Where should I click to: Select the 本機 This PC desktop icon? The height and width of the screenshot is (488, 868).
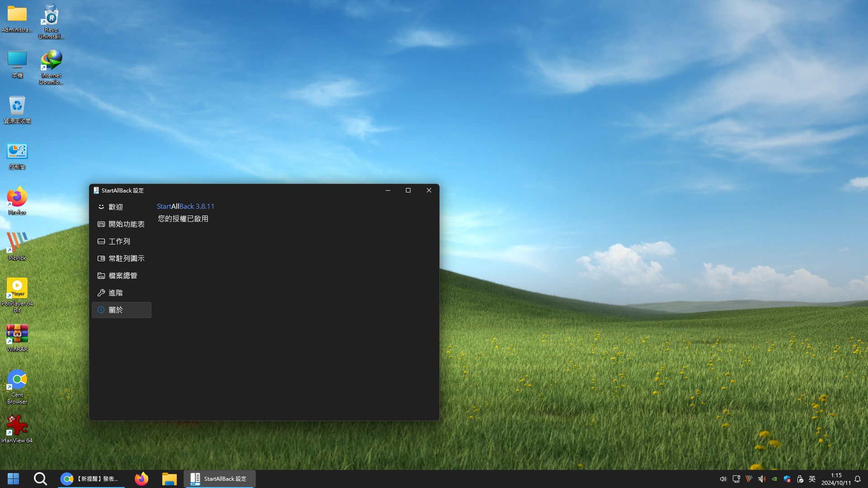point(17,65)
